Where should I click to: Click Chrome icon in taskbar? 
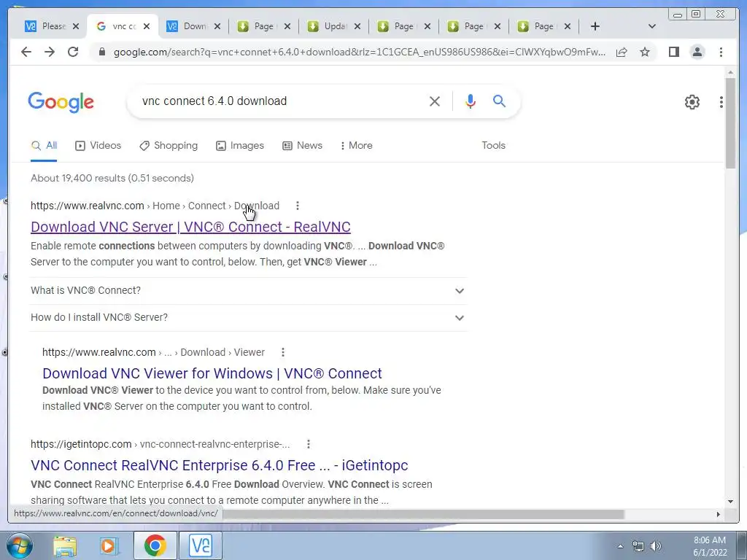tap(155, 545)
